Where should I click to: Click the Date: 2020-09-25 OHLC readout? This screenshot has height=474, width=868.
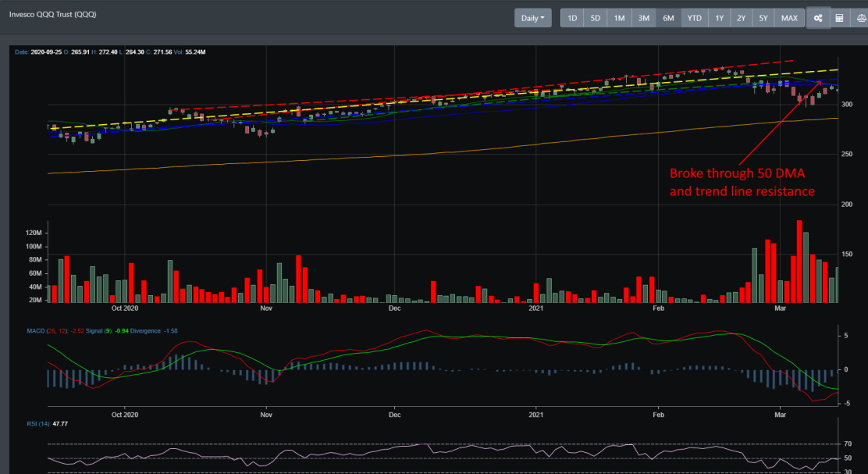click(110, 52)
